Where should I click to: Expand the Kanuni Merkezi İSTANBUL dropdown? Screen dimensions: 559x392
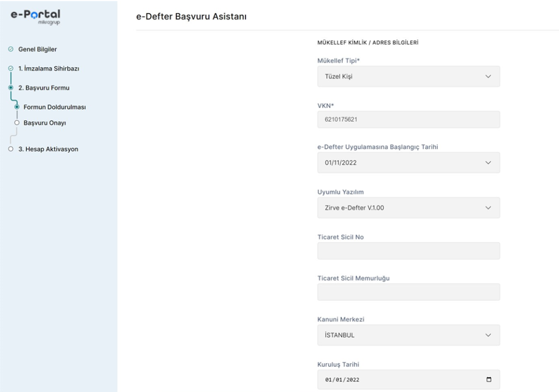coord(408,335)
